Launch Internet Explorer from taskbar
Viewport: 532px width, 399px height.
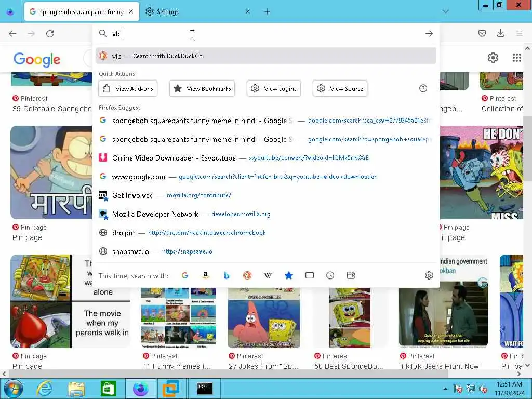[45, 389]
